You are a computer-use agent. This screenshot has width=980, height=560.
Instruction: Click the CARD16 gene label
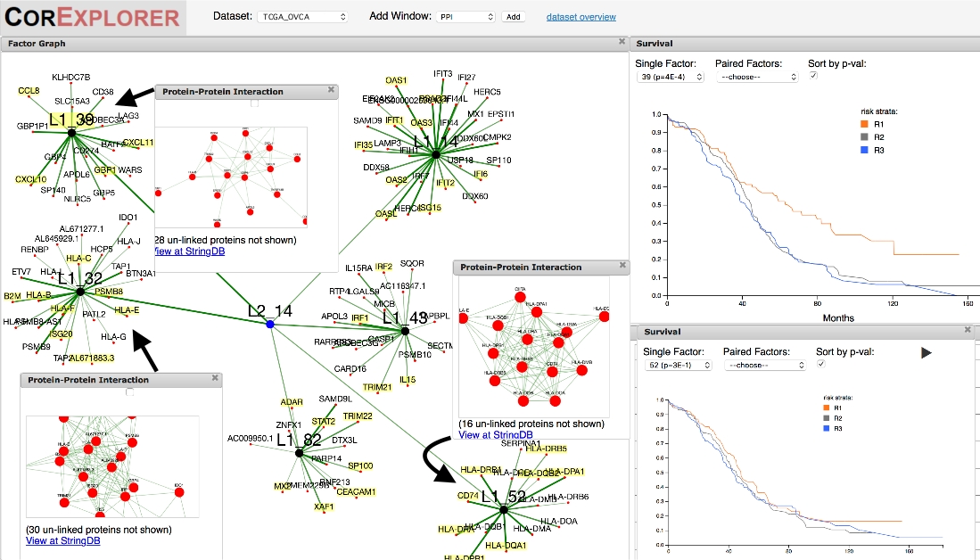(350, 369)
